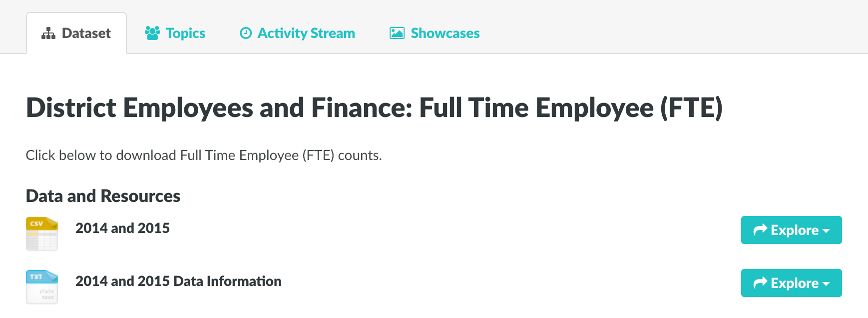Switch to the Topics tab
The width and height of the screenshot is (868, 318).
(185, 33)
